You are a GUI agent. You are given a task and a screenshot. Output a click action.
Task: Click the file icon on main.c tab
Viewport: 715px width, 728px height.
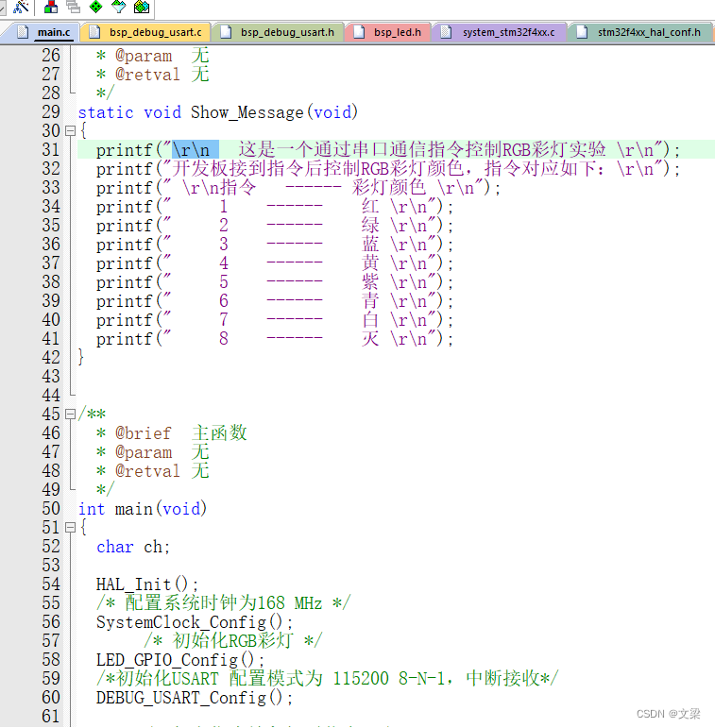(23, 32)
